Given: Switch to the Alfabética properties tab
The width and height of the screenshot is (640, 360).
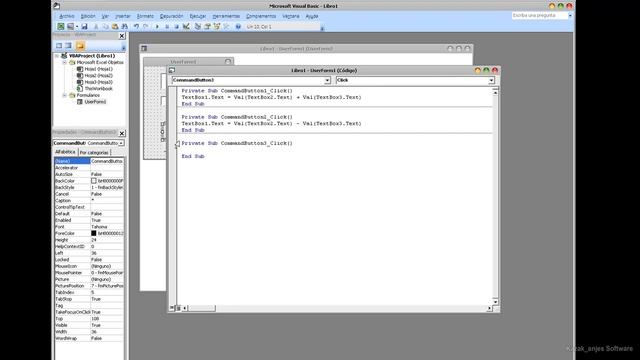Looking at the screenshot, I should (x=65, y=152).
